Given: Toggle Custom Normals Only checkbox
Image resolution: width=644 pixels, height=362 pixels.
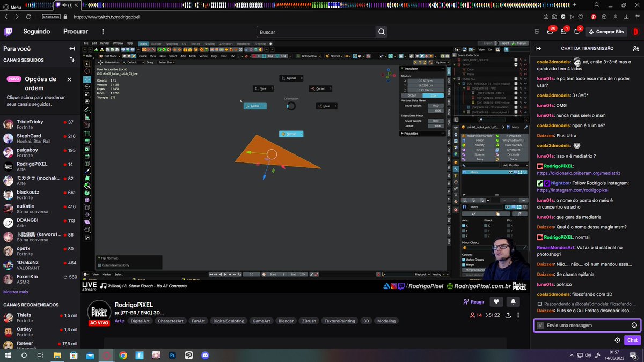Looking at the screenshot, I should [x=100, y=265].
